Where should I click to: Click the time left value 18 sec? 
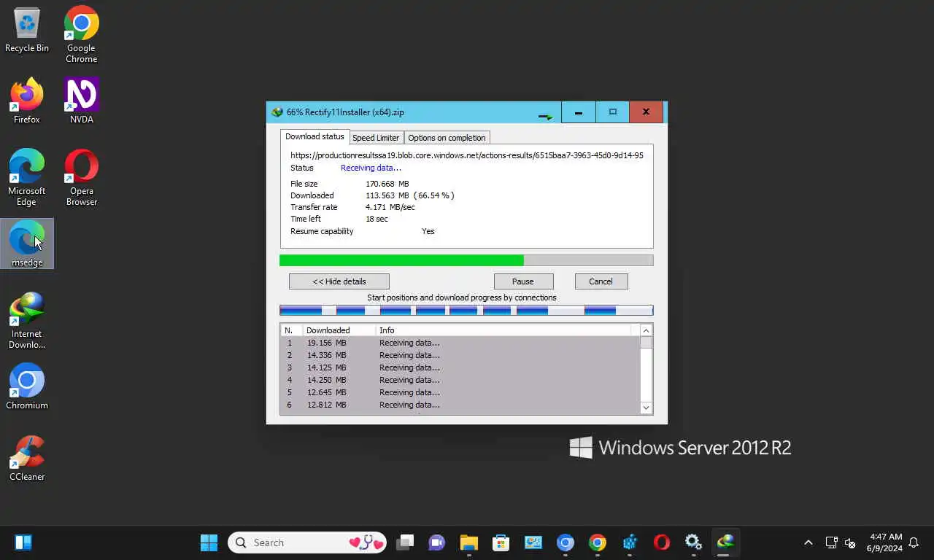377,219
